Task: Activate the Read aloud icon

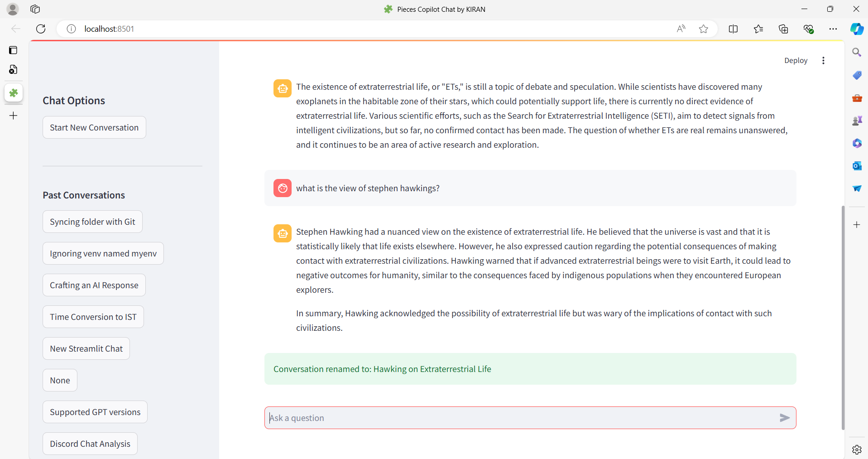Action: pyautogui.click(x=681, y=29)
